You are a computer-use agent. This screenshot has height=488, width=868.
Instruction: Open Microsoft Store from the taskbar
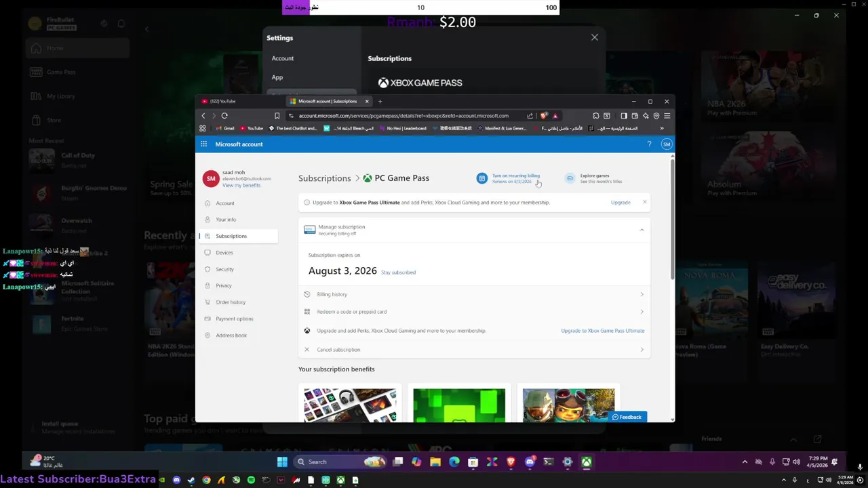point(473,462)
